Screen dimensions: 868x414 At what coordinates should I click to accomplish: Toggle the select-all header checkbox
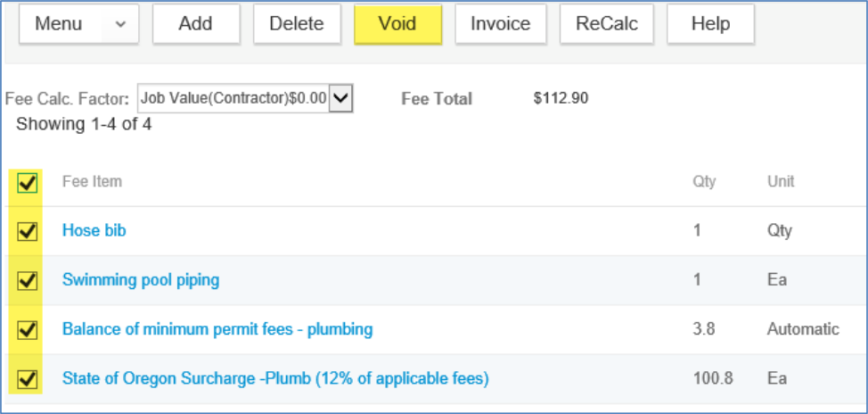(x=28, y=182)
